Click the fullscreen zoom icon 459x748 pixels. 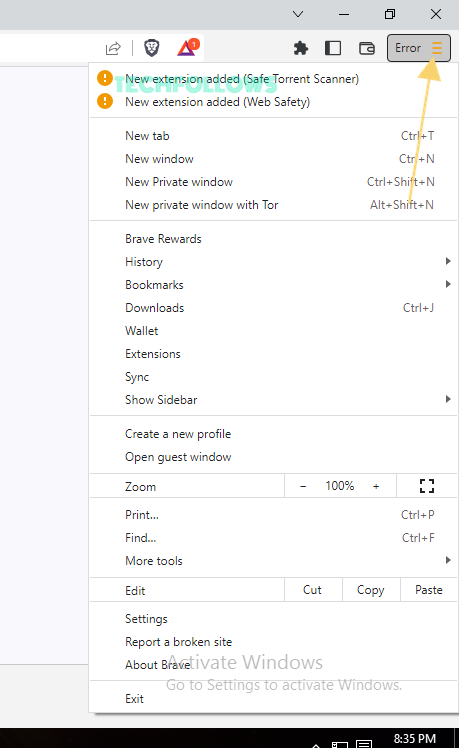point(427,486)
